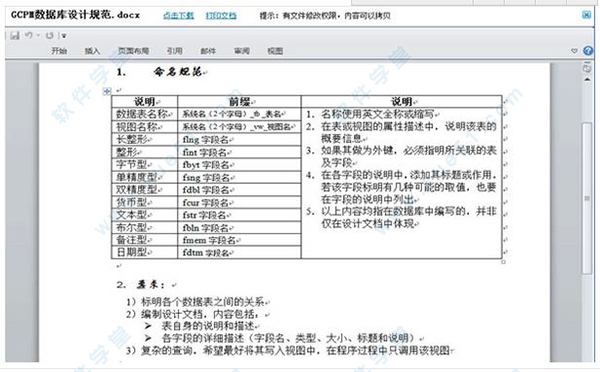The height and width of the screenshot is (372, 600).
Task: Open the 开始 ribbon tab
Action: coord(59,51)
